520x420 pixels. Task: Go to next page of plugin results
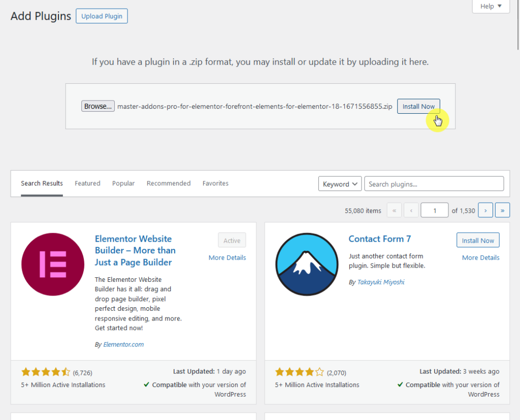click(485, 210)
